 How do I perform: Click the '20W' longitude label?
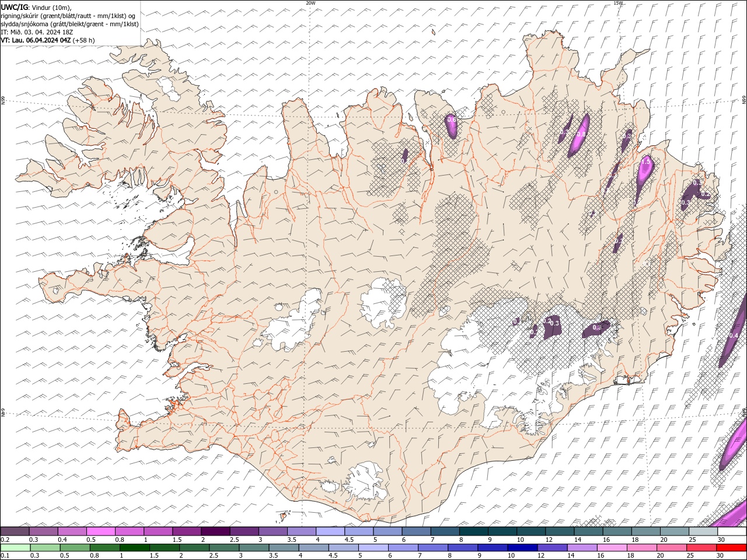[310, 3]
